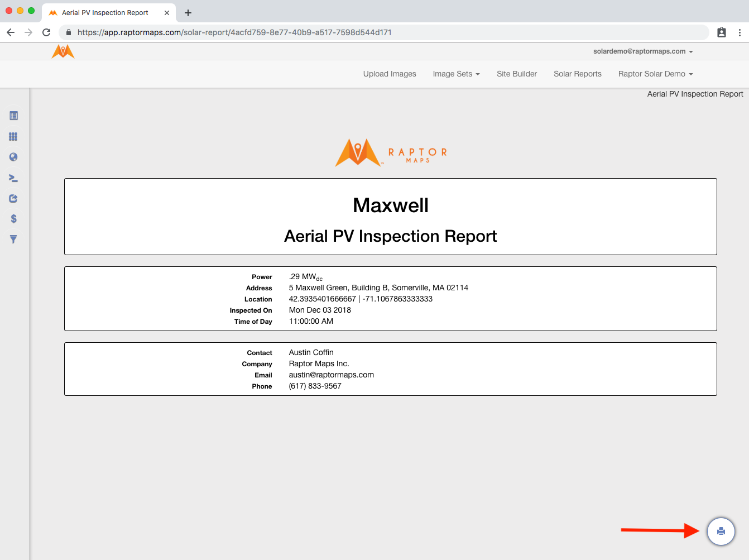This screenshot has width=749, height=560.
Task: Click the site lock icon in address bar
Action: coord(69,32)
